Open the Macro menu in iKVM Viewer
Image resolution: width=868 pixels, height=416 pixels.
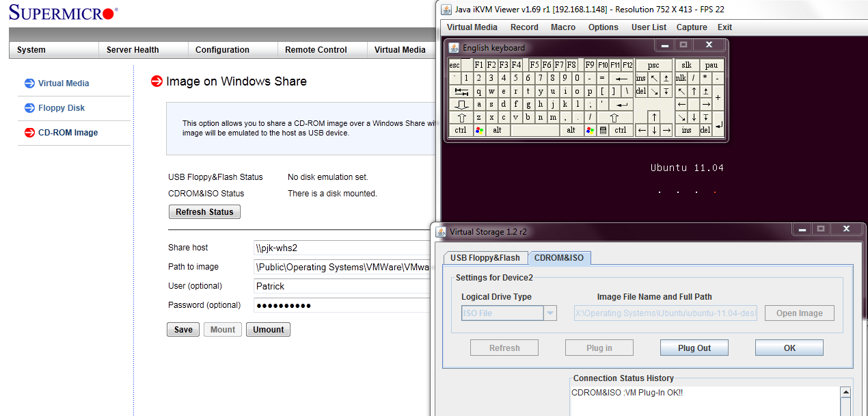pos(563,27)
